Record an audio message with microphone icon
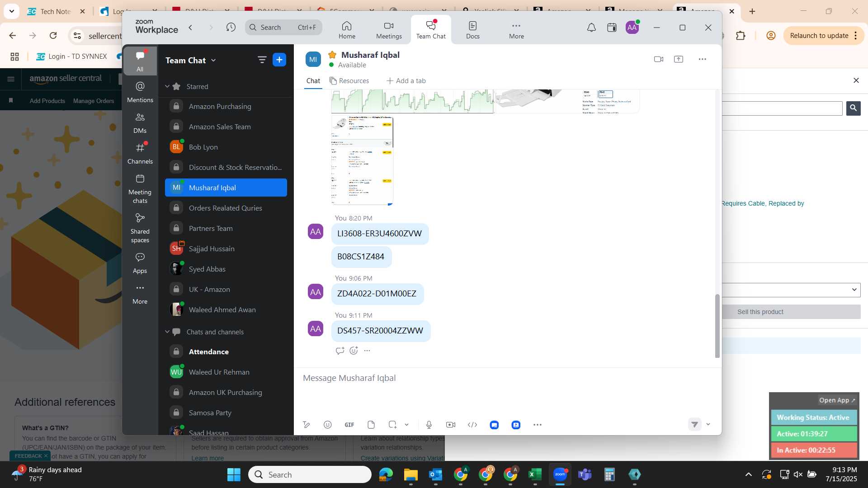Viewport: 868px width, 488px height. tap(429, 425)
